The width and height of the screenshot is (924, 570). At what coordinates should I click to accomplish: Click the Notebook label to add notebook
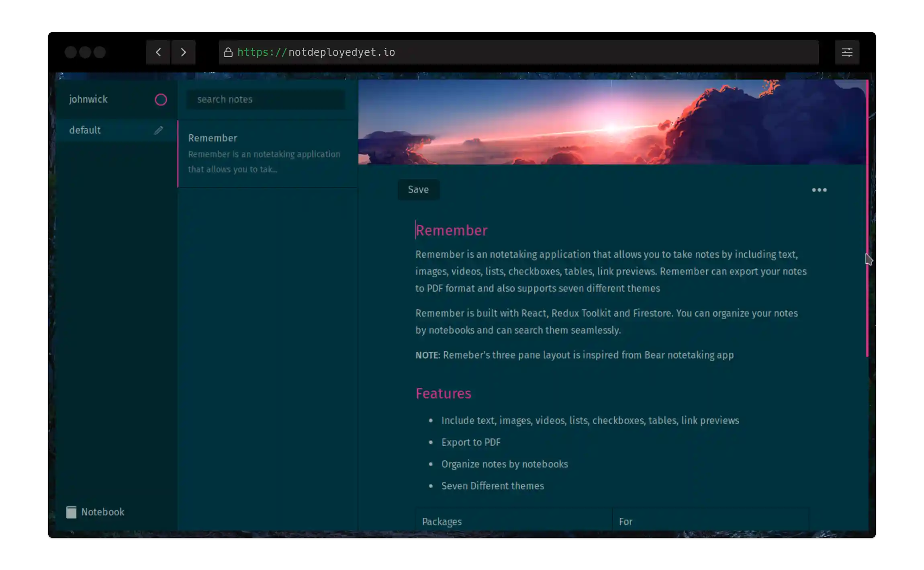[103, 512]
